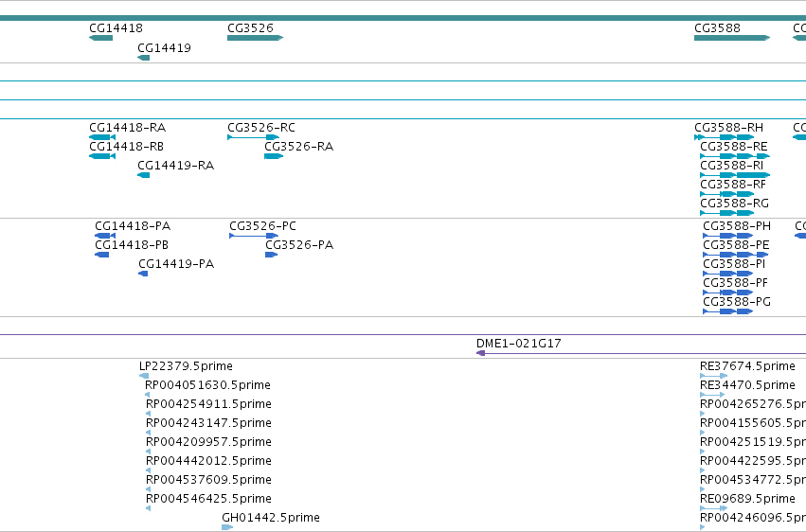Select EST RE37674.5prime
This screenshot has height=532, width=806.
point(714,376)
